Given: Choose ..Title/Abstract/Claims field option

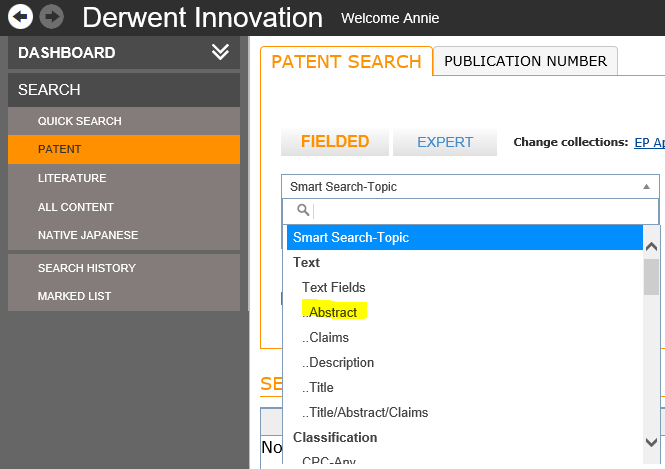Looking at the screenshot, I should (x=365, y=413).
